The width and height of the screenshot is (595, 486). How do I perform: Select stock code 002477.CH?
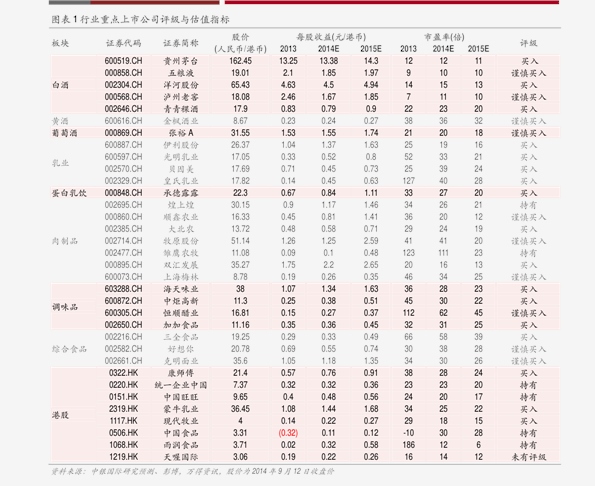123,253
